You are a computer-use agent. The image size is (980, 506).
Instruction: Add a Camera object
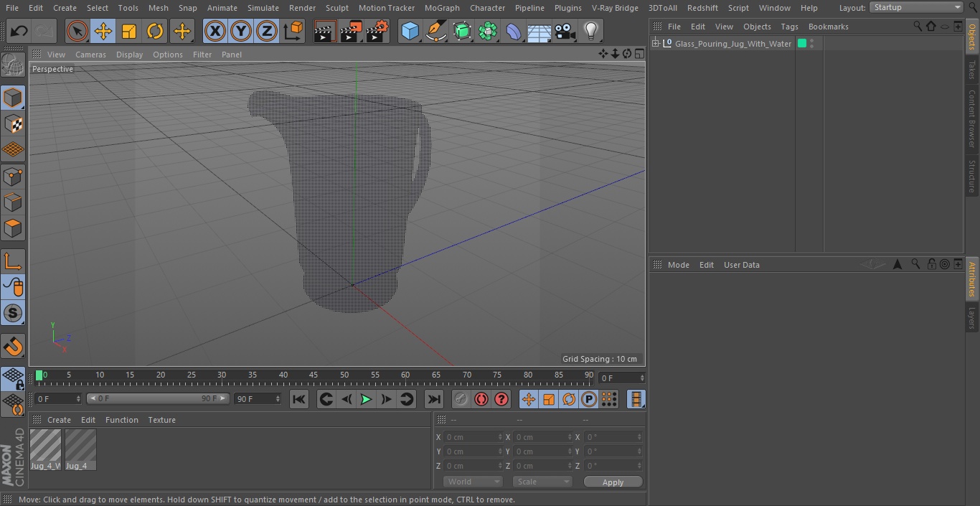pos(565,31)
